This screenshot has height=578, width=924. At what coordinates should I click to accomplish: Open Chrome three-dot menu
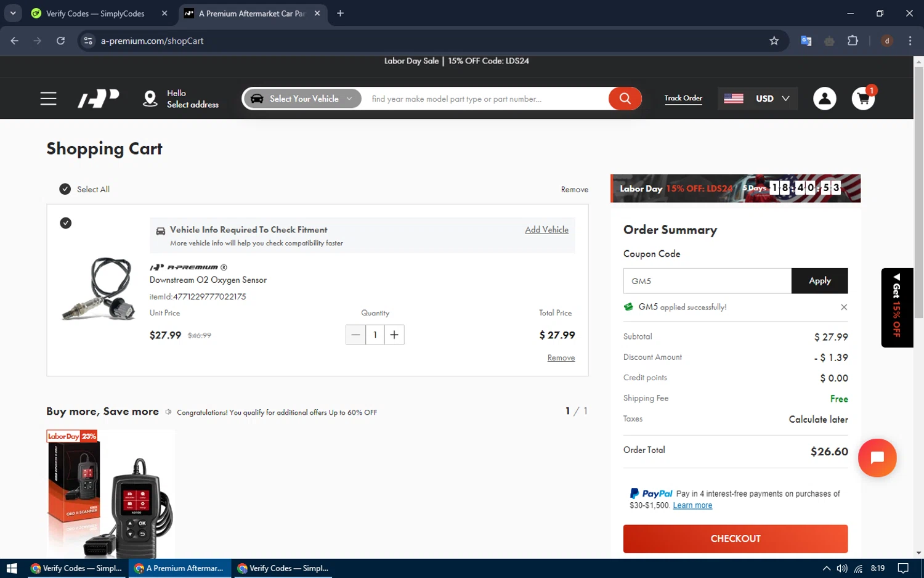click(x=910, y=41)
